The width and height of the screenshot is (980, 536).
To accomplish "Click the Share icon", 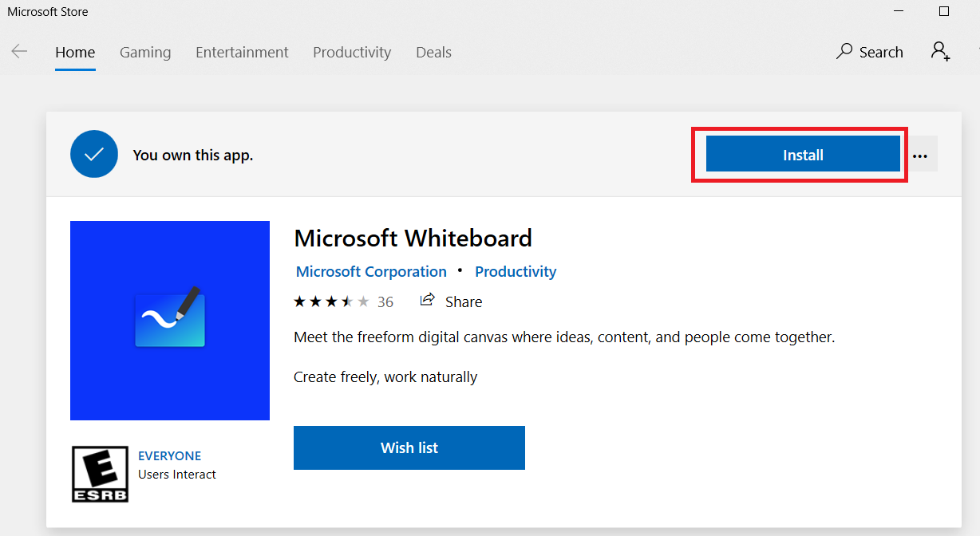I will (x=428, y=301).
